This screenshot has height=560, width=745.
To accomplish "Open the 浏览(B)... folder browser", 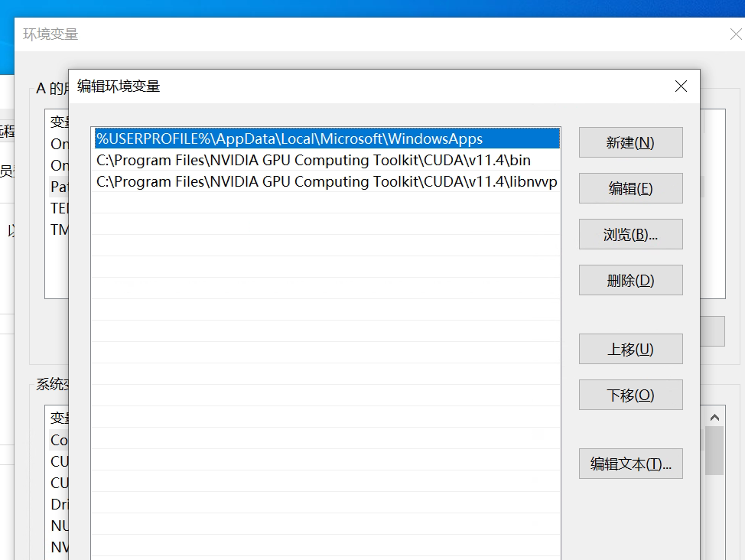I will (630, 234).
